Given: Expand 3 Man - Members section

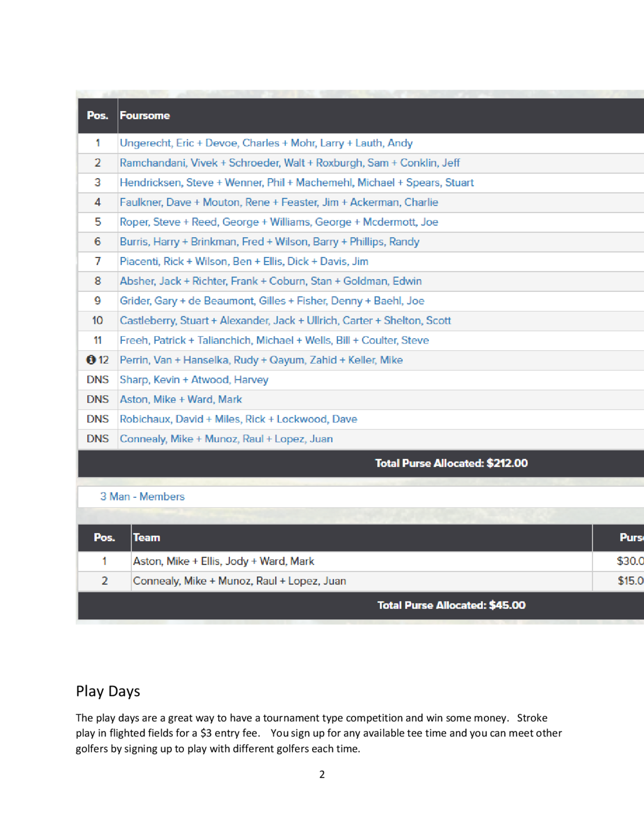Looking at the screenshot, I should point(142,497).
